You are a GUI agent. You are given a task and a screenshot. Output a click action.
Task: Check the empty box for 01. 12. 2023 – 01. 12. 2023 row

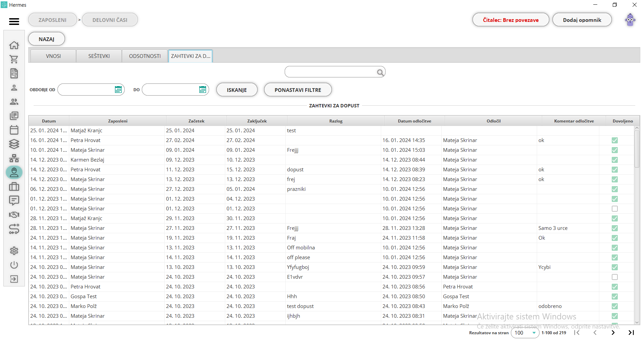(615, 209)
